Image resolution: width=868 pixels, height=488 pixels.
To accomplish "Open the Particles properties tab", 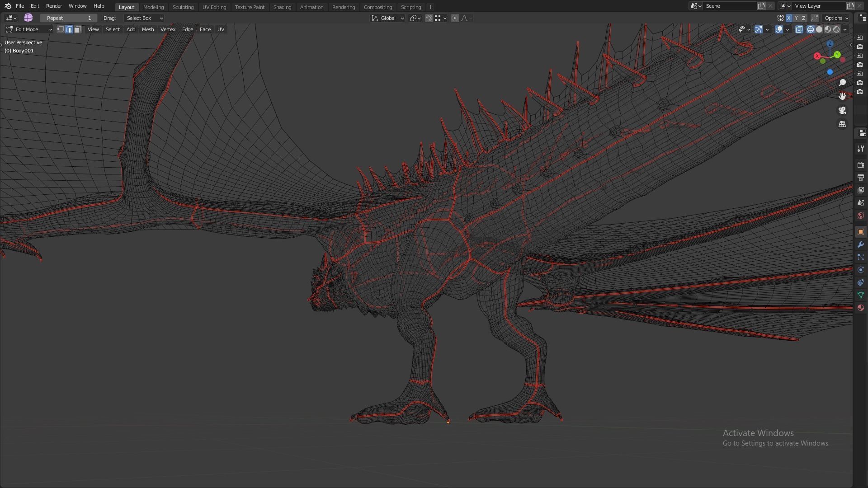I will (x=861, y=257).
